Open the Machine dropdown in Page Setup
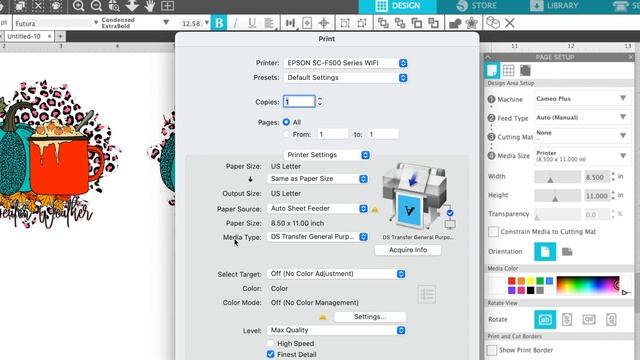The height and width of the screenshot is (360, 640). 582,99
